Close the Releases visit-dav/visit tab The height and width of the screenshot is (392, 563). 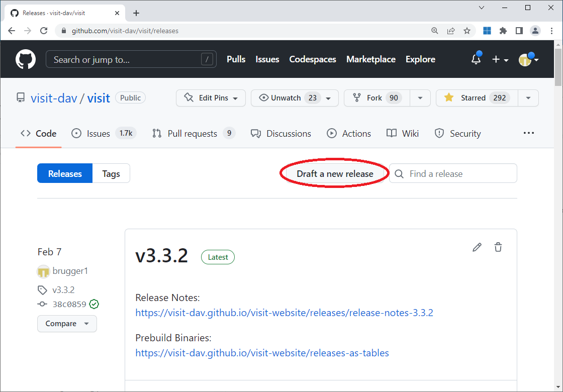[117, 13]
